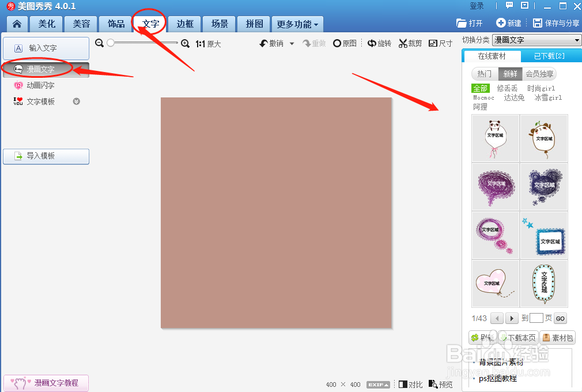Click the 重做 redo icon
The width and height of the screenshot is (582, 392).
[x=307, y=43]
